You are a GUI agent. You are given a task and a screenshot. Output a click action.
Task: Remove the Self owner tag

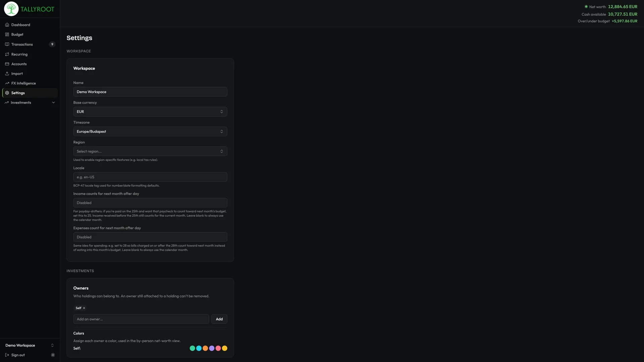(84, 308)
